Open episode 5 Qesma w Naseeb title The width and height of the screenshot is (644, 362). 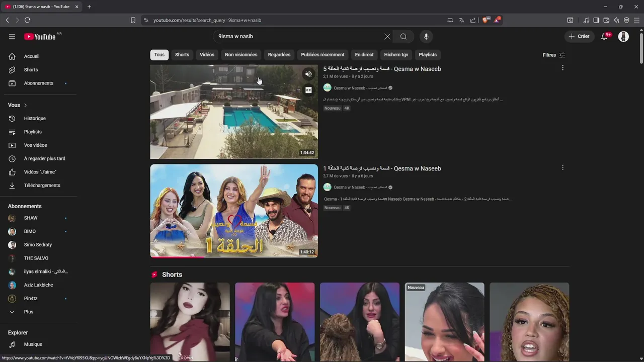(382, 69)
